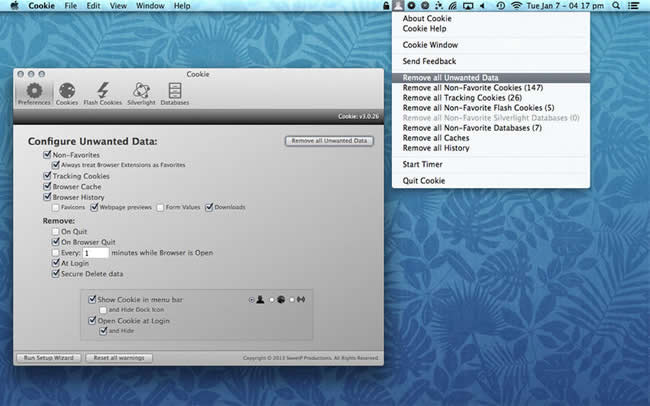Click the Run Setup Wizard button
This screenshot has width=650, height=406.
click(46, 357)
